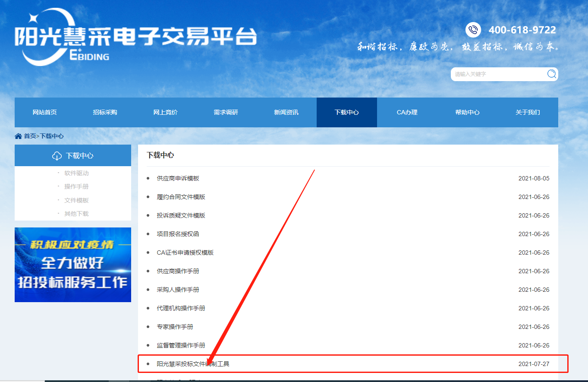
Task: Select 软件驱动 in the sidebar
Action: pos(76,173)
